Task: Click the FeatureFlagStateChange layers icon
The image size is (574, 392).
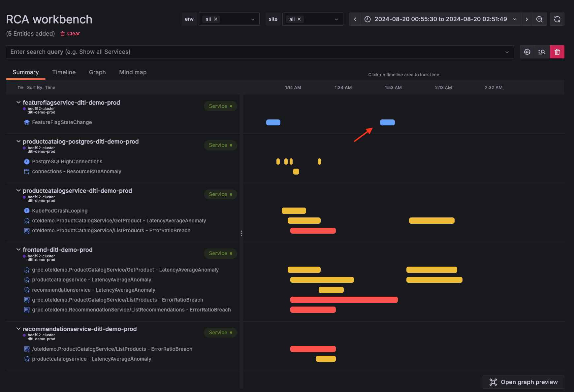Action: [x=26, y=122]
